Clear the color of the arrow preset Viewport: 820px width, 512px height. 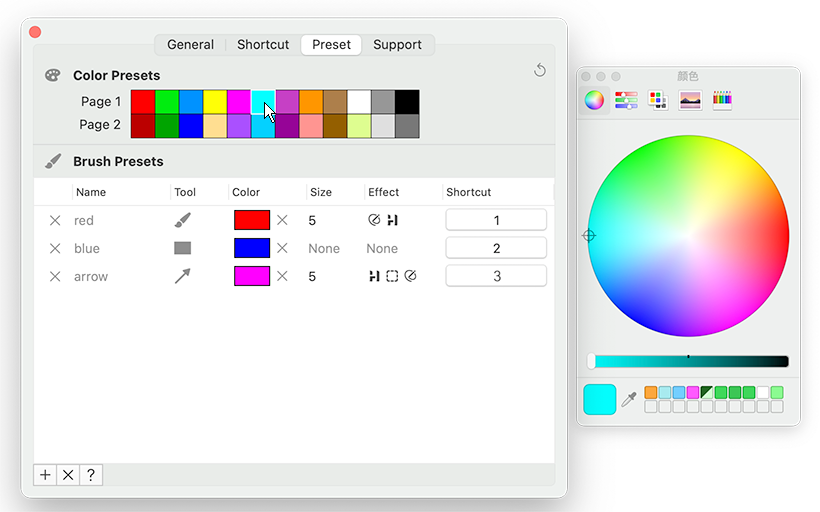[x=282, y=276]
